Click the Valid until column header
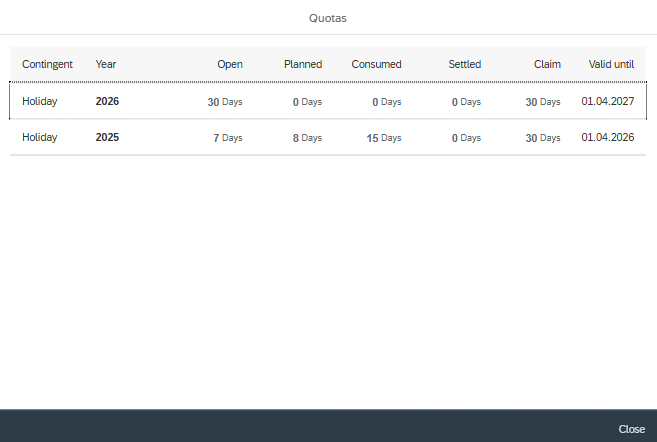This screenshot has width=657, height=442. (x=611, y=64)
